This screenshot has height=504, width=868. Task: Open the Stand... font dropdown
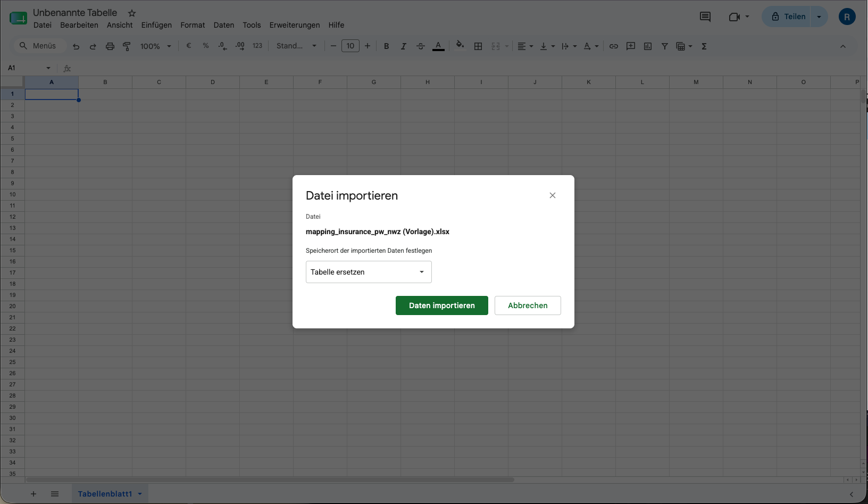tap(296, 46)
